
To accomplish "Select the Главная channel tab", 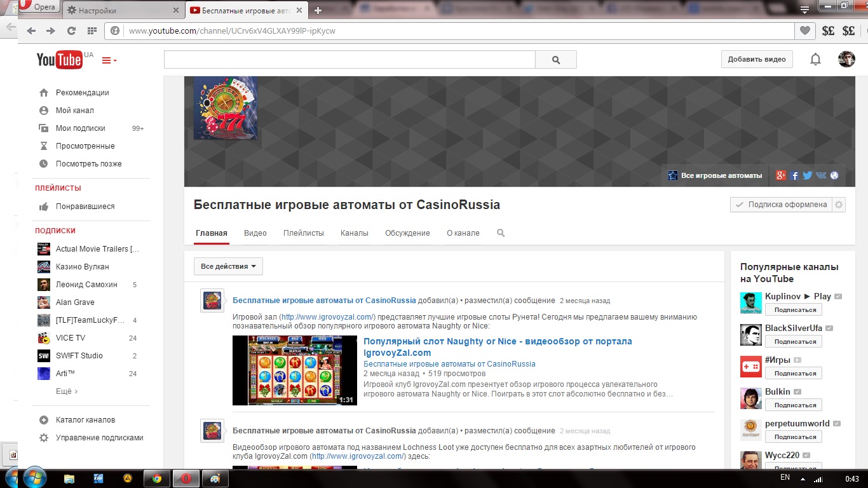I will click(212, 233).
